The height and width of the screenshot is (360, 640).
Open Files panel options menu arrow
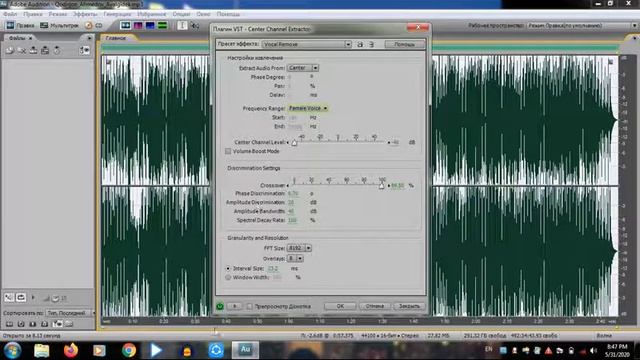pos(89,38)
